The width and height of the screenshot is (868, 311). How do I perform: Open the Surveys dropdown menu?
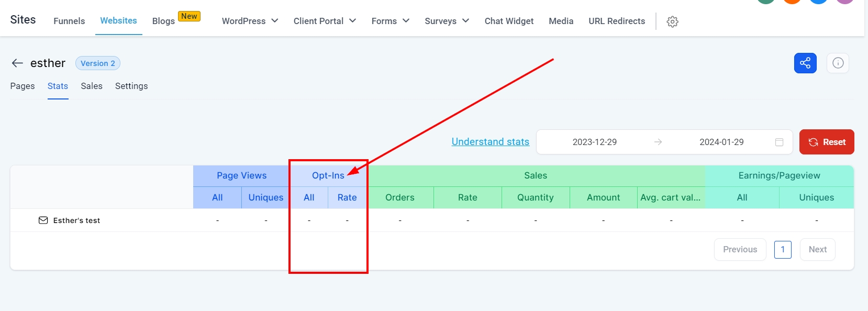coord(447,21)
